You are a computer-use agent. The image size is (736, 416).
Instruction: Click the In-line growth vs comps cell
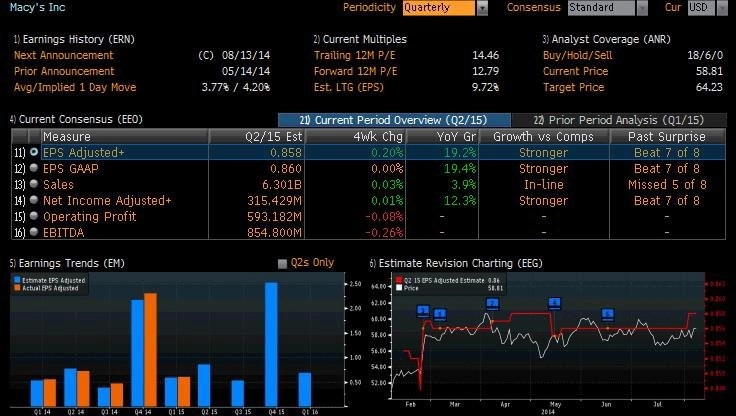coord(544,185)
